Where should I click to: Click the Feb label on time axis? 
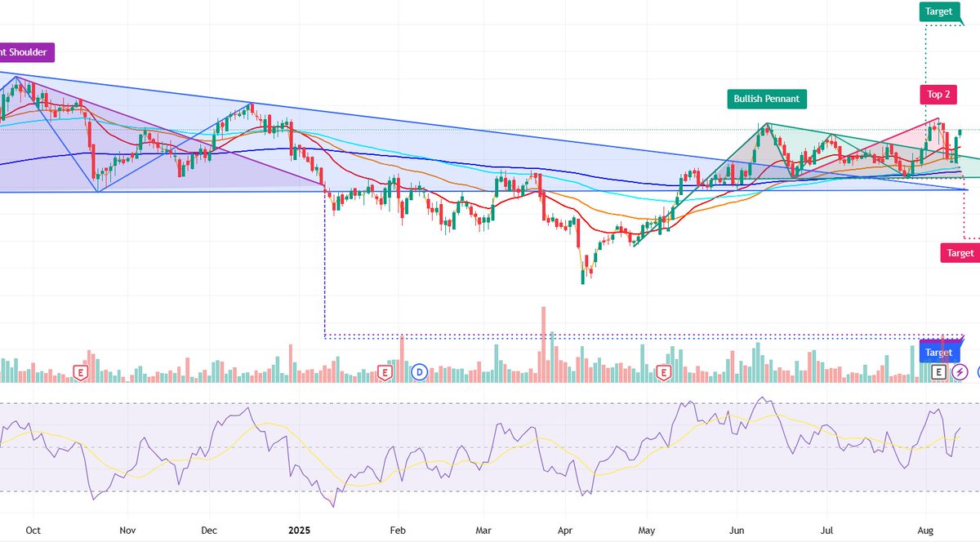click(x=398, y=529)
